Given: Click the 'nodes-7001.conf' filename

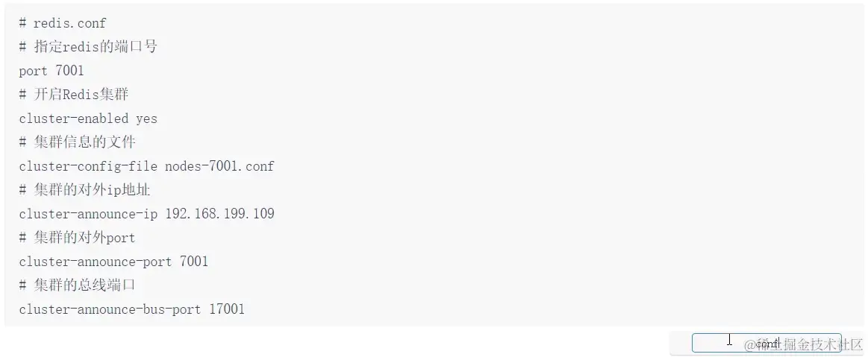Looking at the screenshot, I should click(x=219, y=166).
